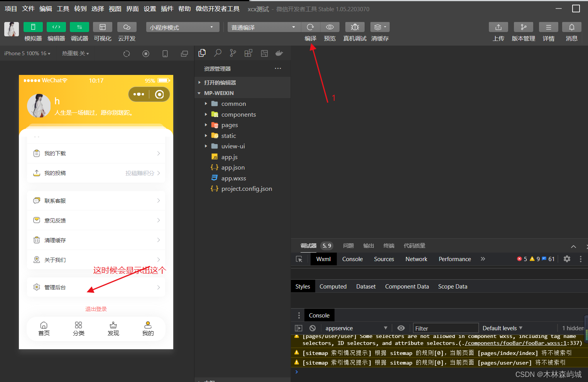Switch to the Sources devtools tab
The image size is (588, 382).
(384, 259)
